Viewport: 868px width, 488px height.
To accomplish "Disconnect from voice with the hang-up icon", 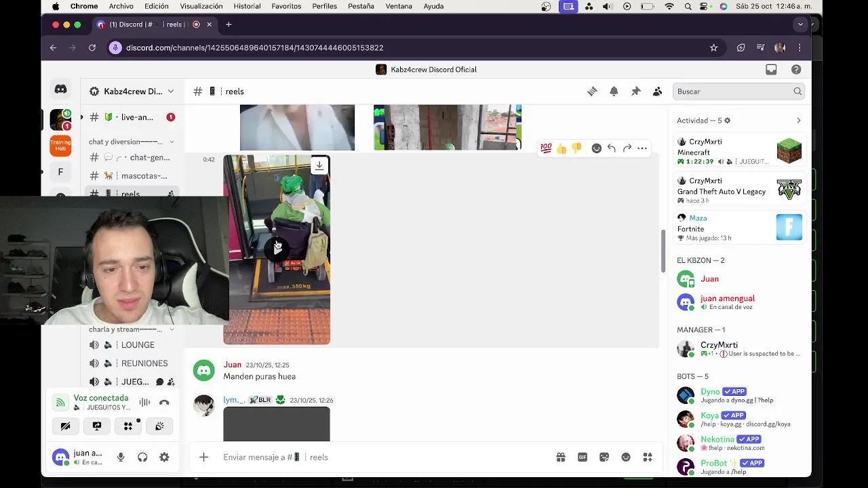I will click(x=164, y=403).
